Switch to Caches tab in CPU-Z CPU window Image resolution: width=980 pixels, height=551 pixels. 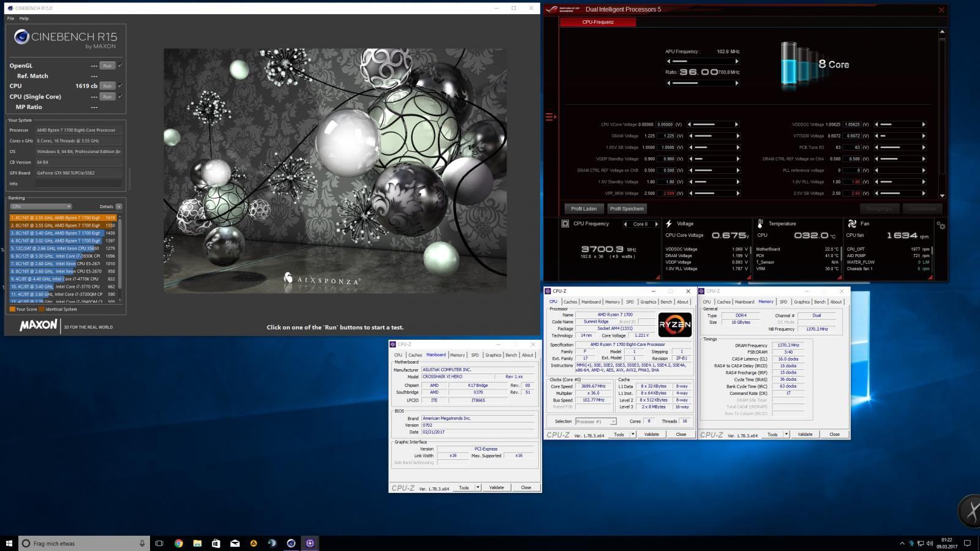pos(570,302)
